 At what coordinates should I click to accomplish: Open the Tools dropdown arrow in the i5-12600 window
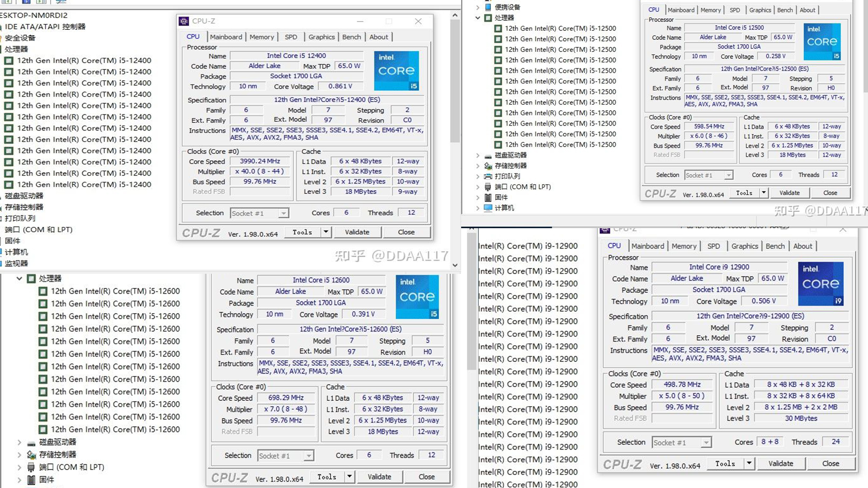click(349, 477)
